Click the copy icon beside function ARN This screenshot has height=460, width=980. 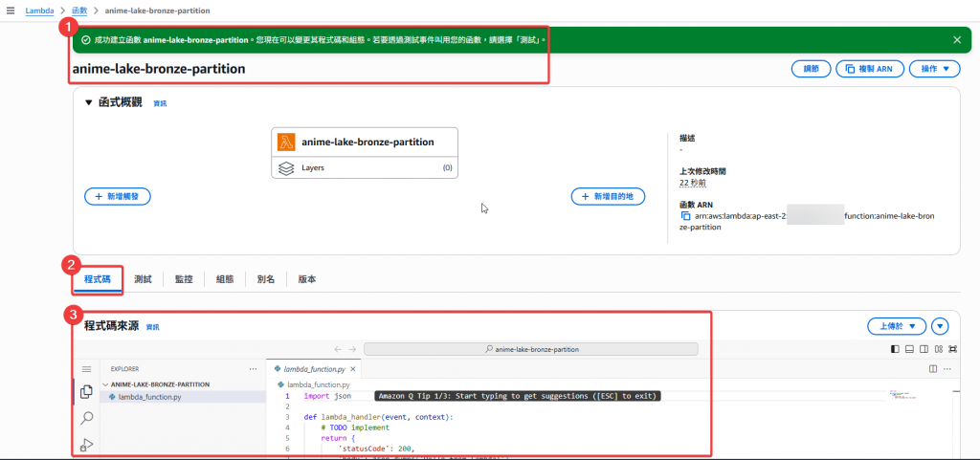click(685, 216)
